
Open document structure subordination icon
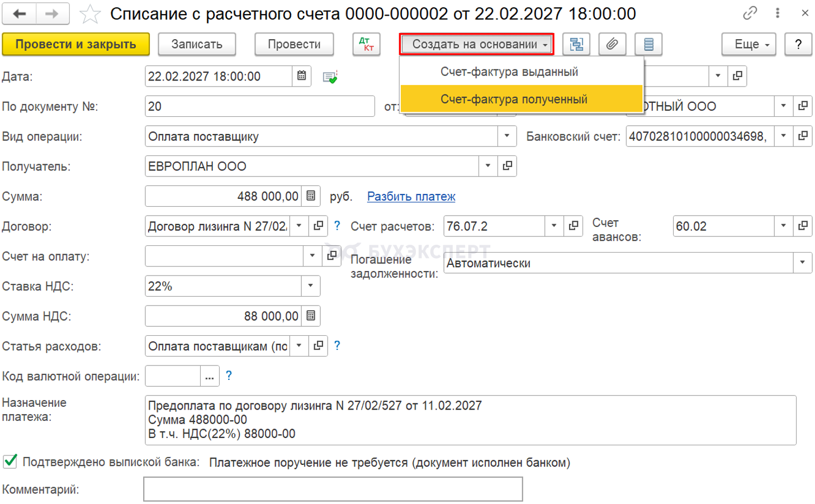point(576,44)
